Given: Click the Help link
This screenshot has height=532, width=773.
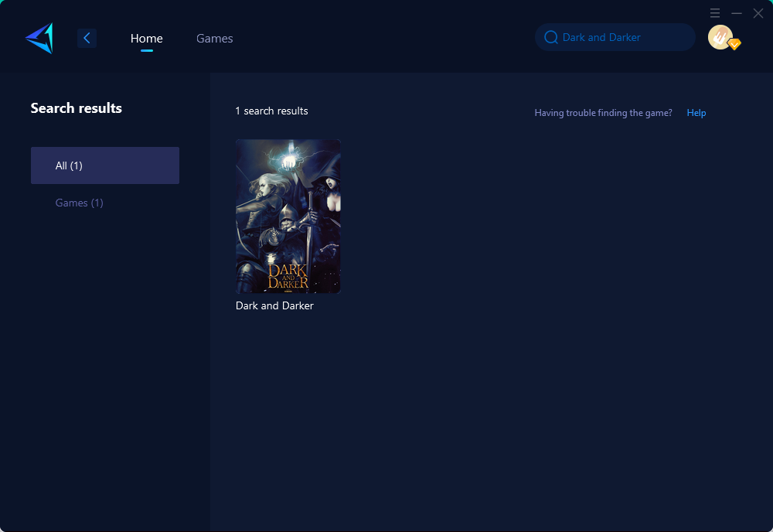Looking at the screenshot, I should [x=696, y=113].
